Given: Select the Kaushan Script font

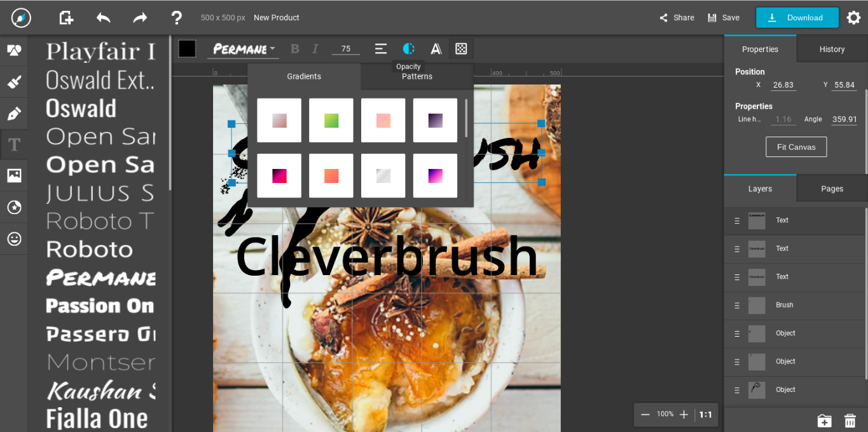Looking at the screenshot, I should 100,390.
